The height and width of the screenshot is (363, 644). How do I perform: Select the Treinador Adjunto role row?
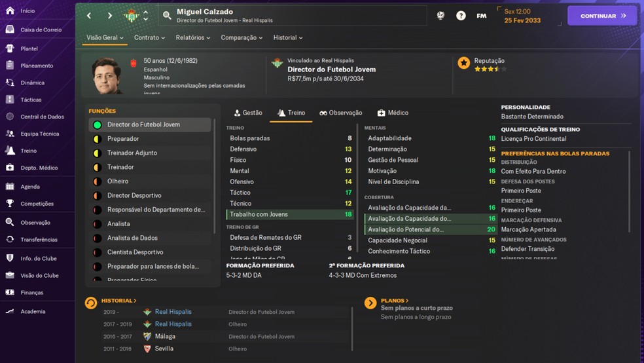coord(132,153)
